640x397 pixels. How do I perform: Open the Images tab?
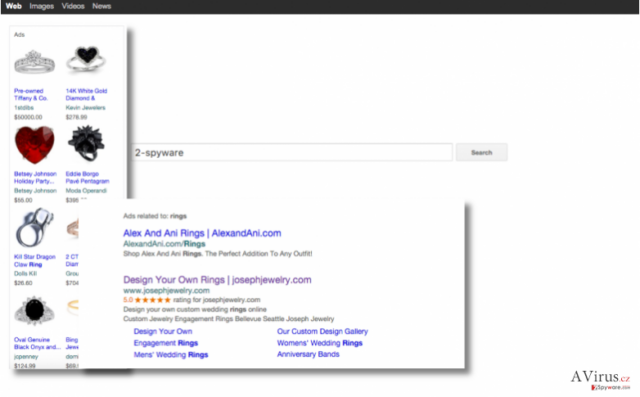42,6
